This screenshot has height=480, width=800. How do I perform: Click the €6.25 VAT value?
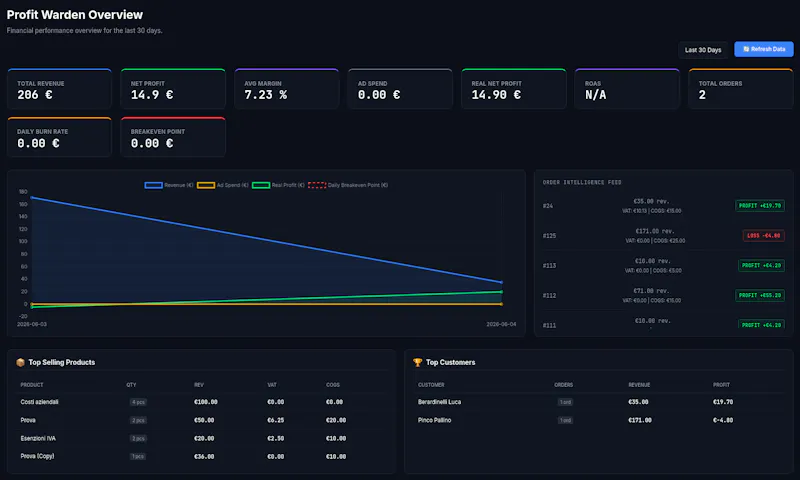pos(276,420)
